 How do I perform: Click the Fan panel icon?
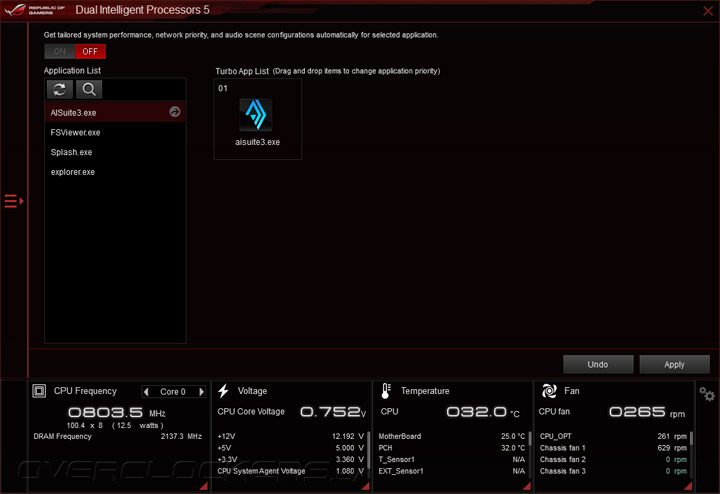[549, 391]
